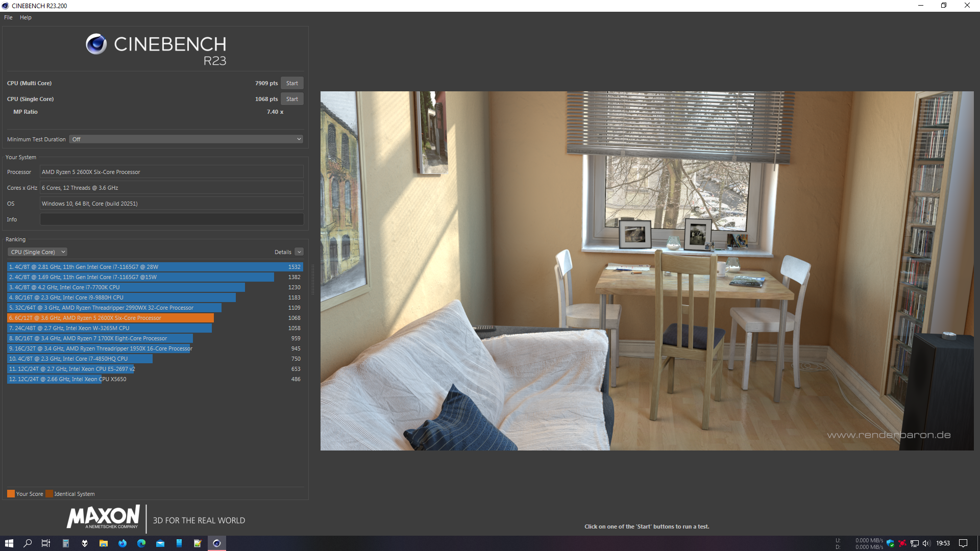Screen dimensions: 980x551
Task: Open the File menu
Action: (8, 17)
